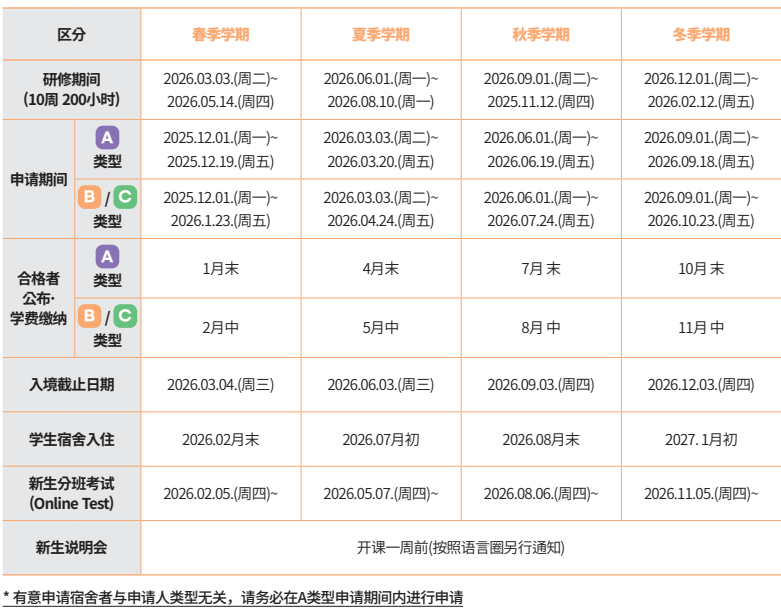Click the 新生分班考试 Online Test label
The image size is (781, 609).
[x=71, y=493]
